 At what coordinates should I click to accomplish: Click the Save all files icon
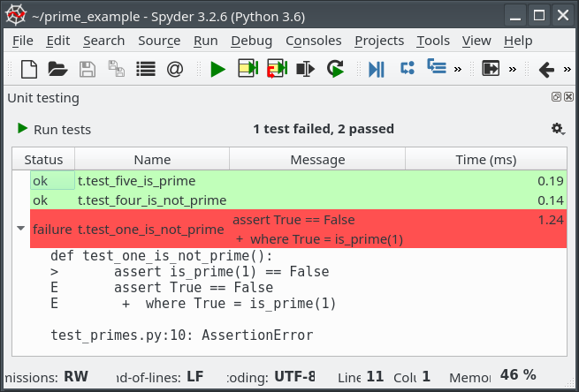click(x=117, y=69)
